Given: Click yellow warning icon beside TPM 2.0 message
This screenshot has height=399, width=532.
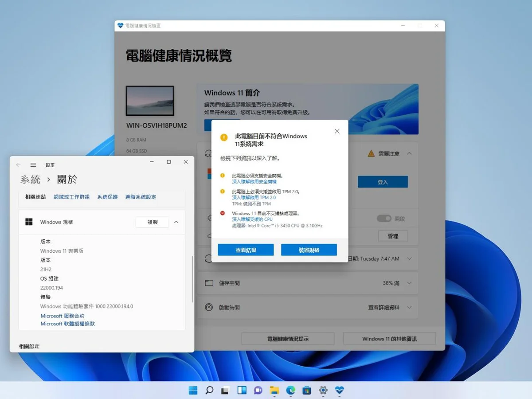Looking at the screenshot, I should (223, 192).
